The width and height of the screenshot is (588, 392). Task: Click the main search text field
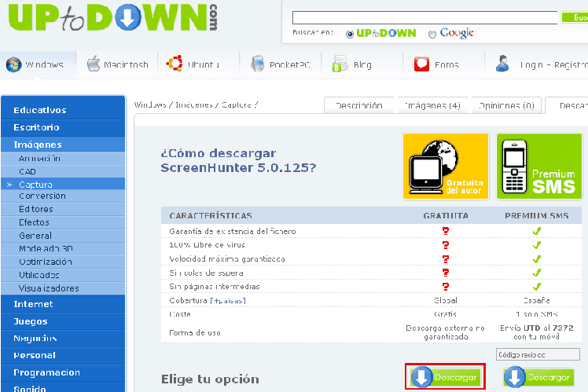424,17
